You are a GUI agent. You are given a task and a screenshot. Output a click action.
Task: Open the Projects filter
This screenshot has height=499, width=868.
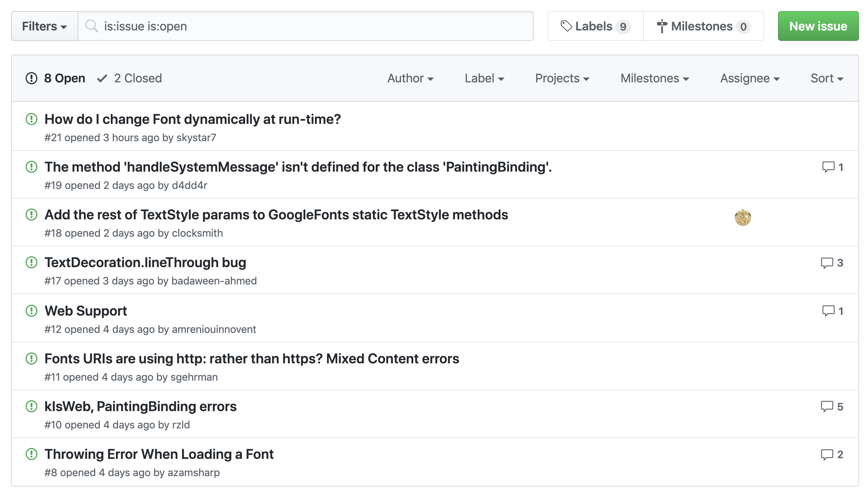pyautogui.click(x=562, y=78)
